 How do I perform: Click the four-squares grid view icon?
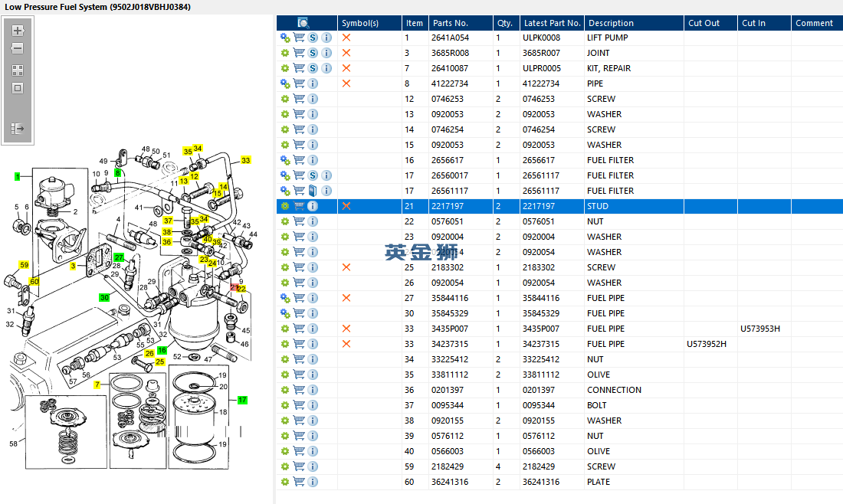[18, 70]
